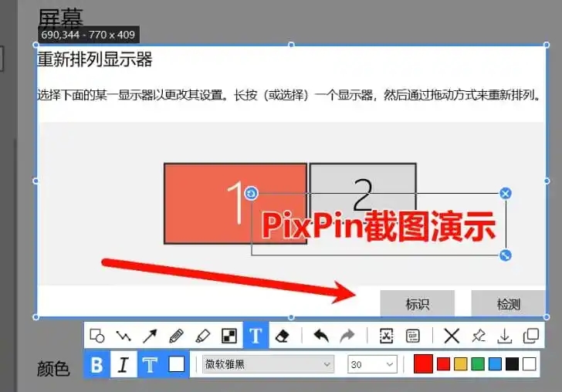562x392 pixels.
Task: Click the text box scale handle icon
Action: tap(506, 255)
